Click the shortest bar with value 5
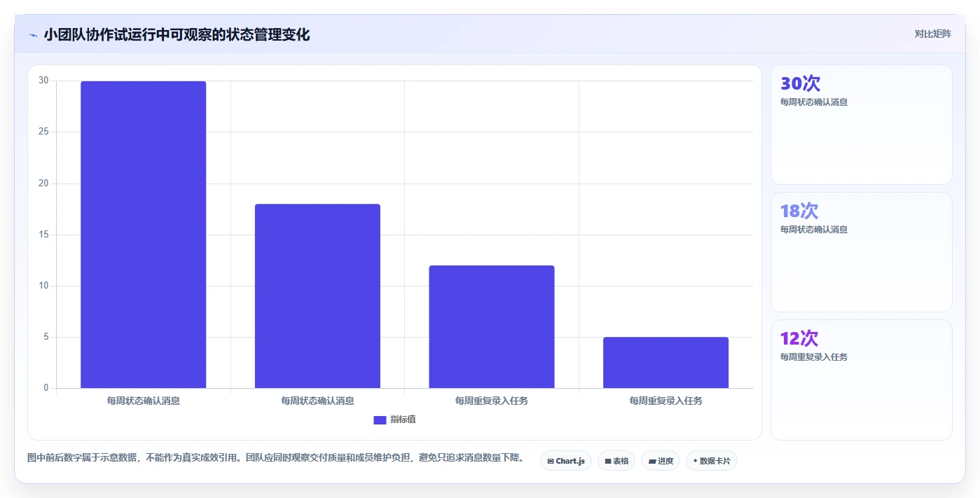This screenshot has width=980, height=498. (x=665, y=362)
